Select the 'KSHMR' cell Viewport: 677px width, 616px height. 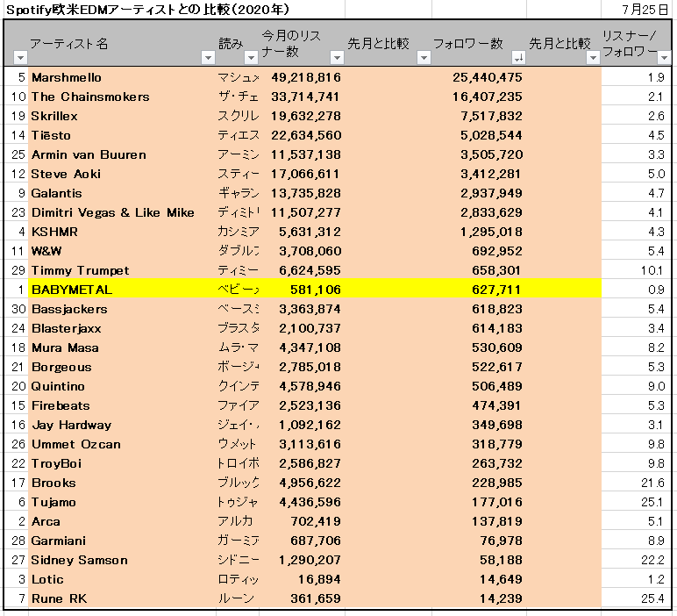pos(122,232)
